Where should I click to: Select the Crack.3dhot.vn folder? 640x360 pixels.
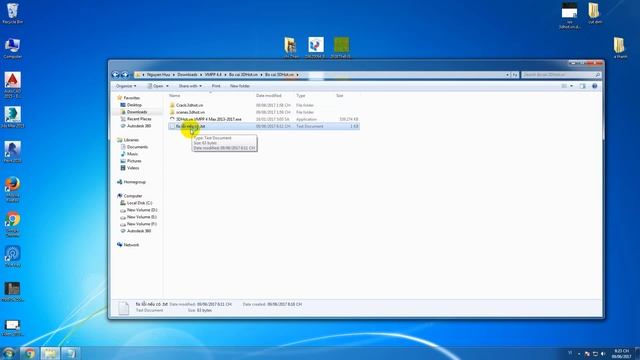coord(189,105)
